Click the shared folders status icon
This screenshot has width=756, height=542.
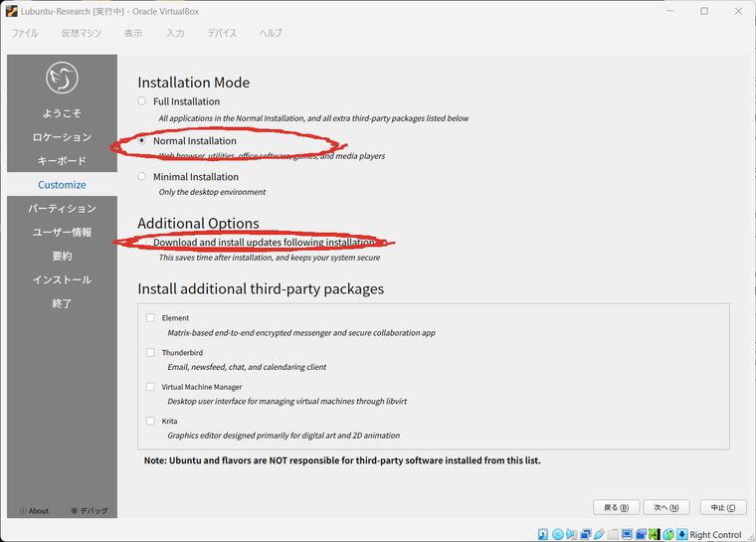tap(613, 534)
